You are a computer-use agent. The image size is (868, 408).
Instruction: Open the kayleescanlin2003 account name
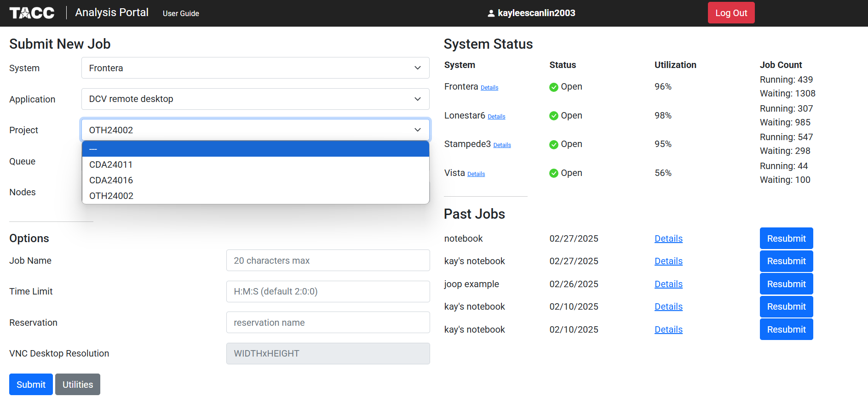(536, 13)
